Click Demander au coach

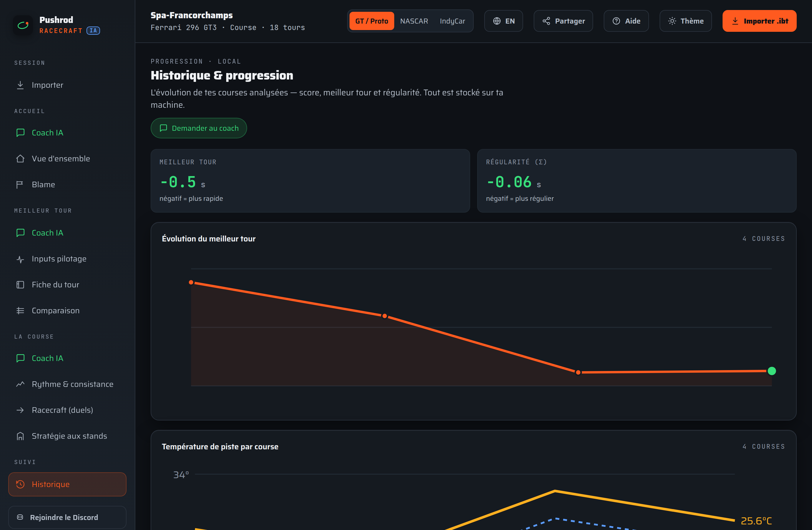click(199, 128)
